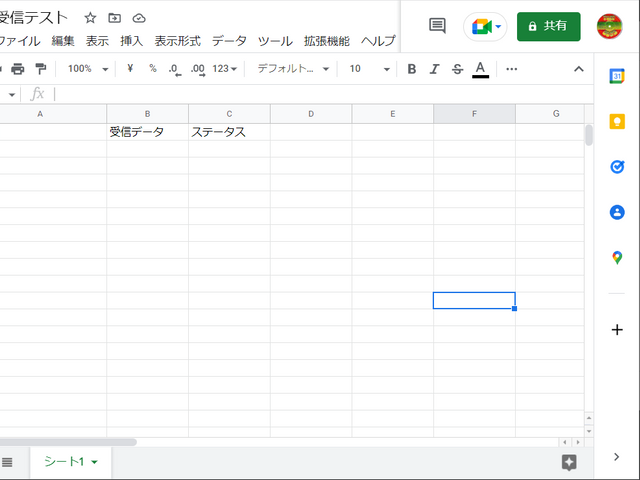Select column E header

pyautogui.click(x=392, y=114)
